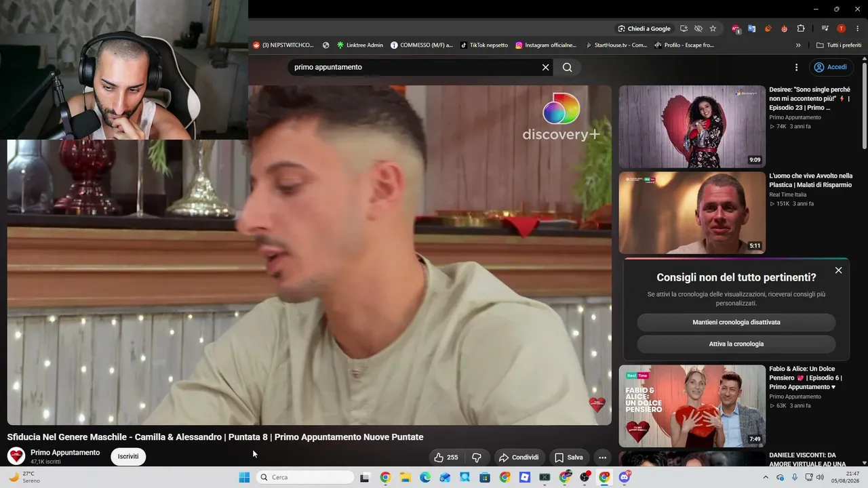Screen dimensions: 868x488
Task: Click the microphone icon in the system tray
Action: coord(795,477)
